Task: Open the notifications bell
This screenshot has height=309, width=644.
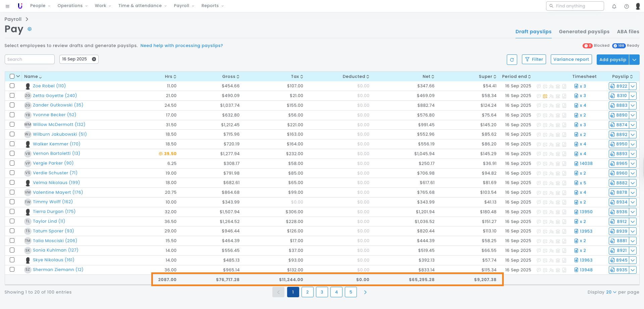Action: point(614,6)
